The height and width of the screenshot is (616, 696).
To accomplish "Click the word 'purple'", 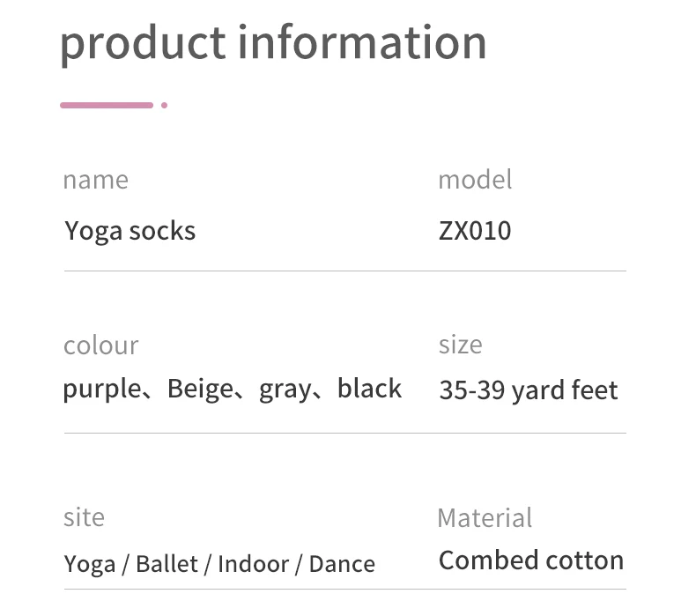I will click(102, 390).
